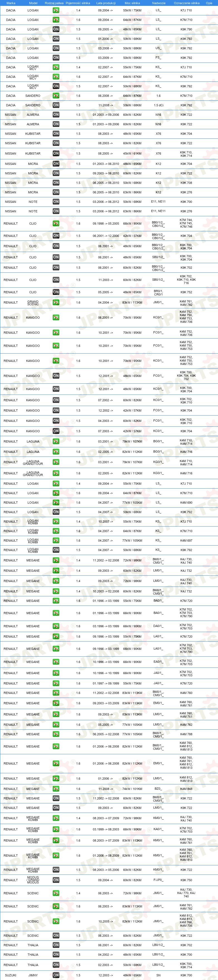Click the Lata produkcji column header
This screenshot has width=218, height=980.
tap(106, 3)
